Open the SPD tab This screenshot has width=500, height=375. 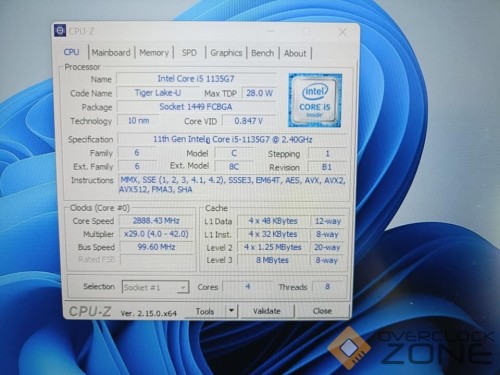pos(189,53)
